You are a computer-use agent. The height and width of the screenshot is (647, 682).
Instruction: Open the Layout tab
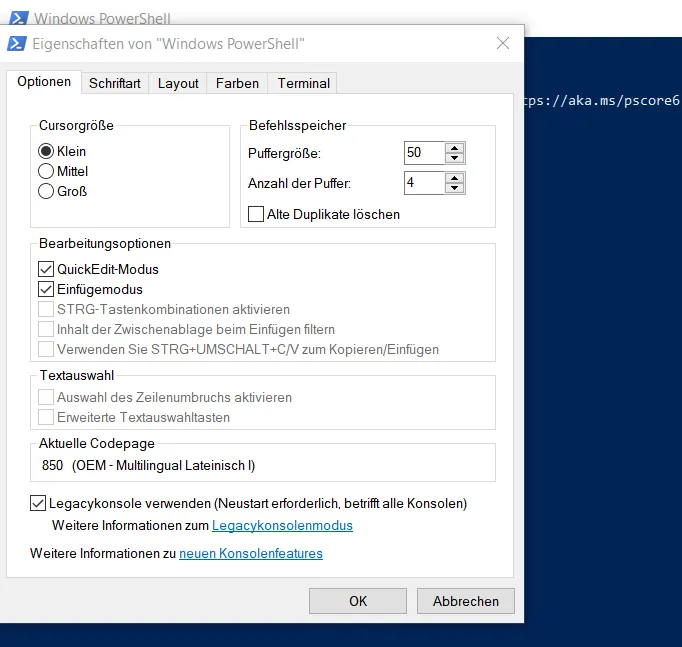coord(178,83)
